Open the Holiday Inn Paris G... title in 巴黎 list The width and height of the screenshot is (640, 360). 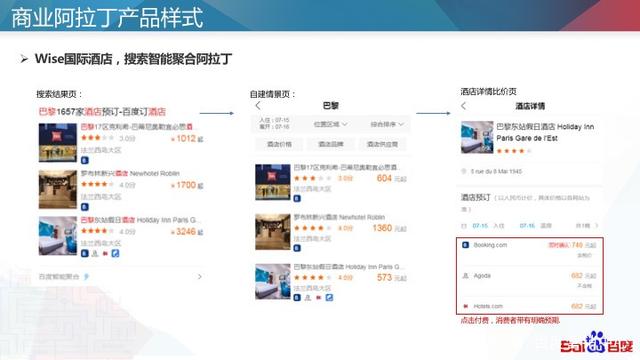coord(349,267)
